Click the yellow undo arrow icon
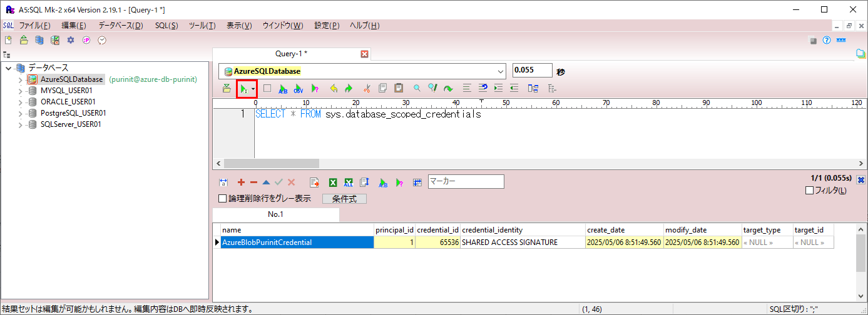This screenshot has width=868, height=315. 334,89
